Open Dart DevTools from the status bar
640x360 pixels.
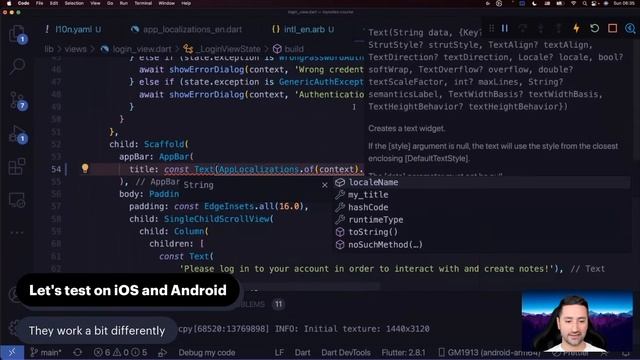click(346, 352)
